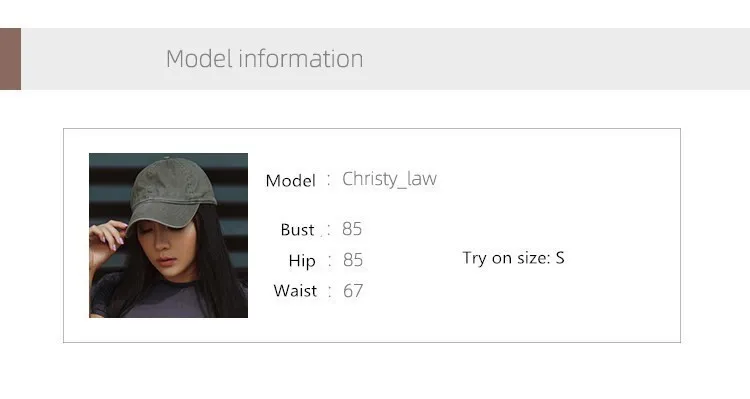The image size is (750, 399).
Task: Click the model photo thumbnail
Action: click(x=168, y=235)
